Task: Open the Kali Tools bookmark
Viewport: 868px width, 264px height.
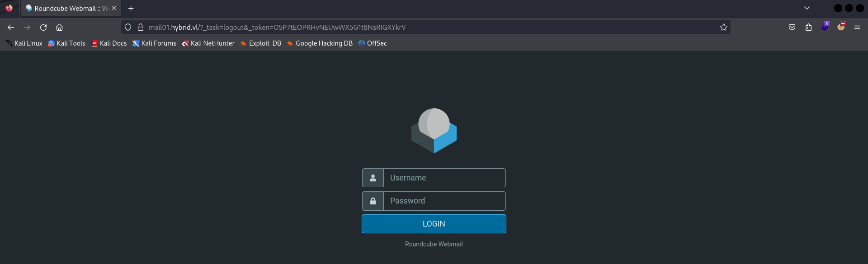Action: (x=66, y=43)
